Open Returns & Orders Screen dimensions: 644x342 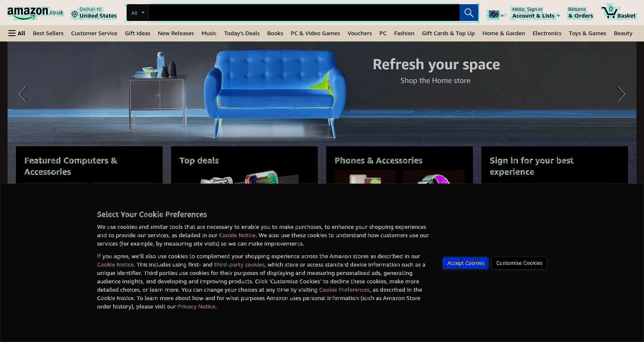580,13
